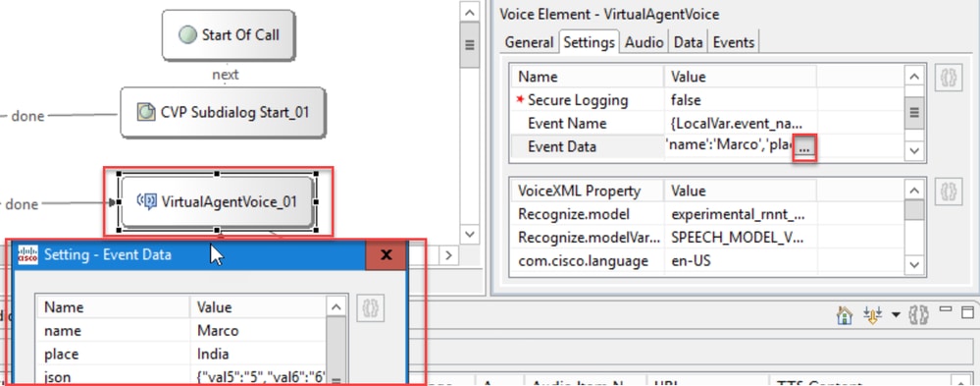Click Value column header in Settings table
The width and height of the screenshot is (980, 386).
point(740,77)
